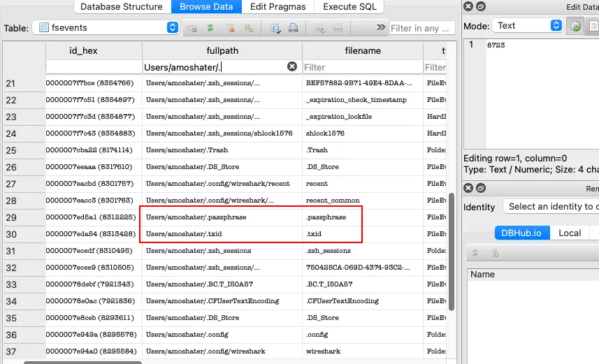Click the Users/amoshater/.Trash fullpath cell
Screen dimensions: 599x364
pyautogui.click(x=222, y=150)
